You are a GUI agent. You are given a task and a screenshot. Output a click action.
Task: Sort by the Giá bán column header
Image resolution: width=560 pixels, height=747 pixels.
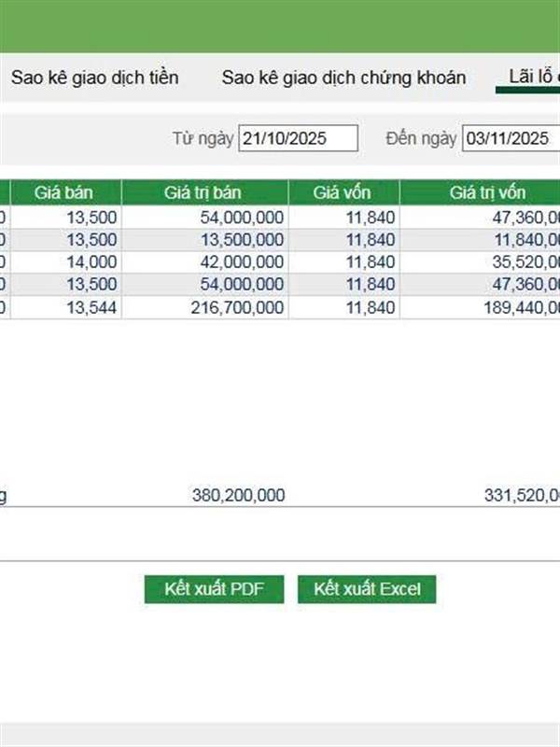(64, 193)
